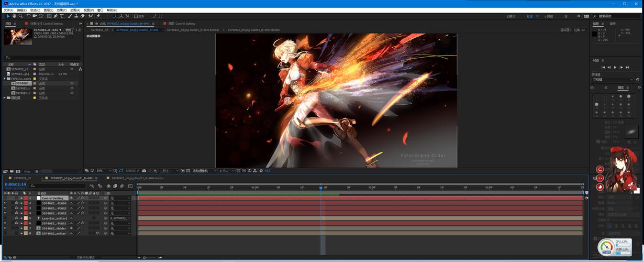Open the active camera view dropdown
The image size is (644, 262).
click(204, 171)
